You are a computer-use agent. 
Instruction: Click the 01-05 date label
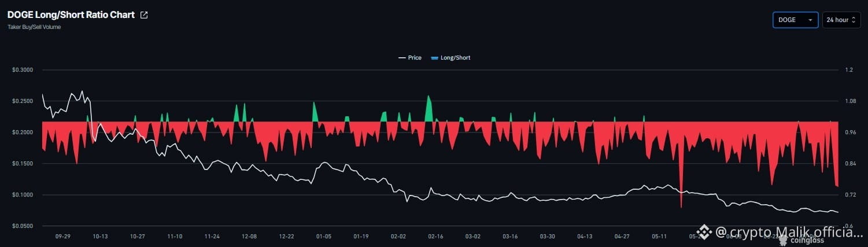tap(324, 237)
